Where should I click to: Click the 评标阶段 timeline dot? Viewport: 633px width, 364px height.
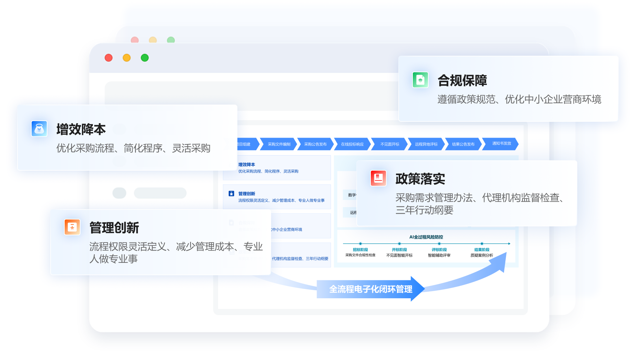click(439, 244)
